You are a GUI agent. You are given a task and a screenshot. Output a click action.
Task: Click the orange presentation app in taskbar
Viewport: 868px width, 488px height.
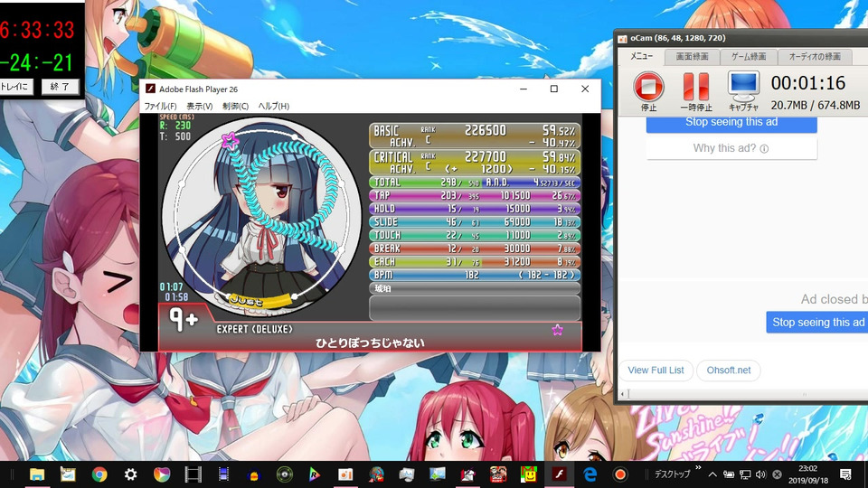pos(345,474)
